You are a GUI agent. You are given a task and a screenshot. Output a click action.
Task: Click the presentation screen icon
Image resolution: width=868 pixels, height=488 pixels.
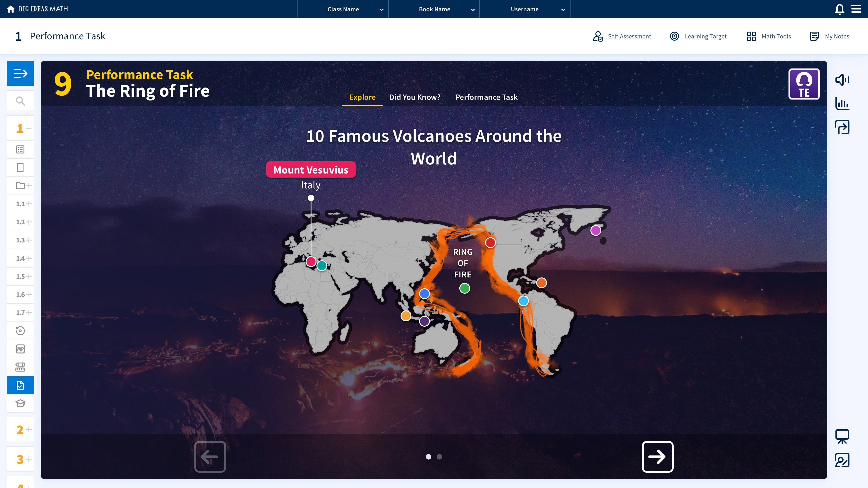tap(842, 436)
